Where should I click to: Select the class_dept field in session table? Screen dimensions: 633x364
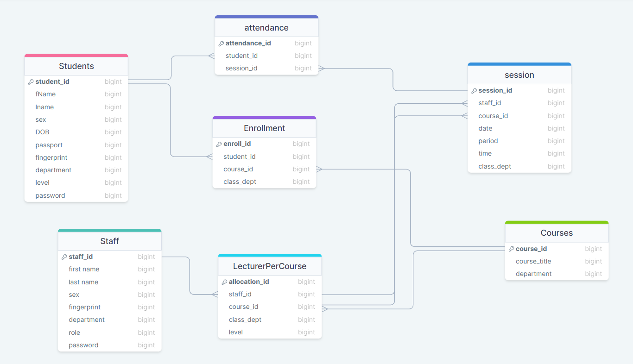[x=519, y=166]
